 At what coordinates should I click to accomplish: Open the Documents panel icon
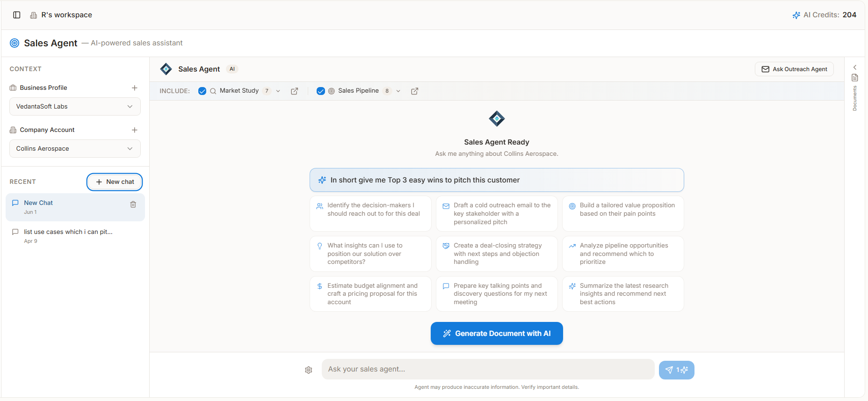(855, 78)
